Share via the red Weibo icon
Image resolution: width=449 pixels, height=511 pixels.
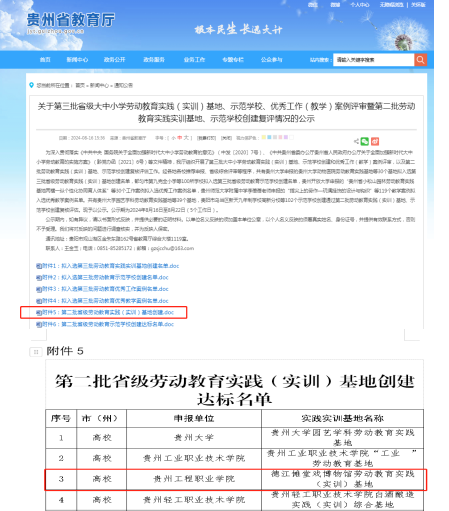click(x=375, y=141)
